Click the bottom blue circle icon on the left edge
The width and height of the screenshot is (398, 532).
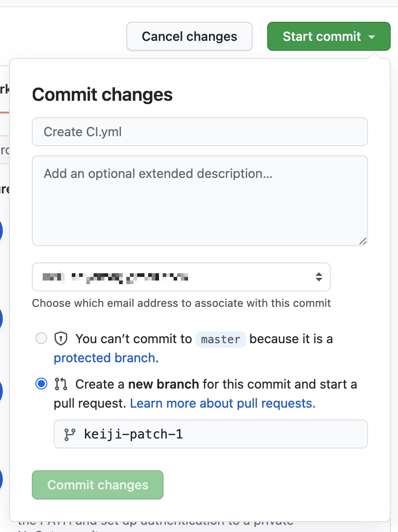click(x=1, y=479)
